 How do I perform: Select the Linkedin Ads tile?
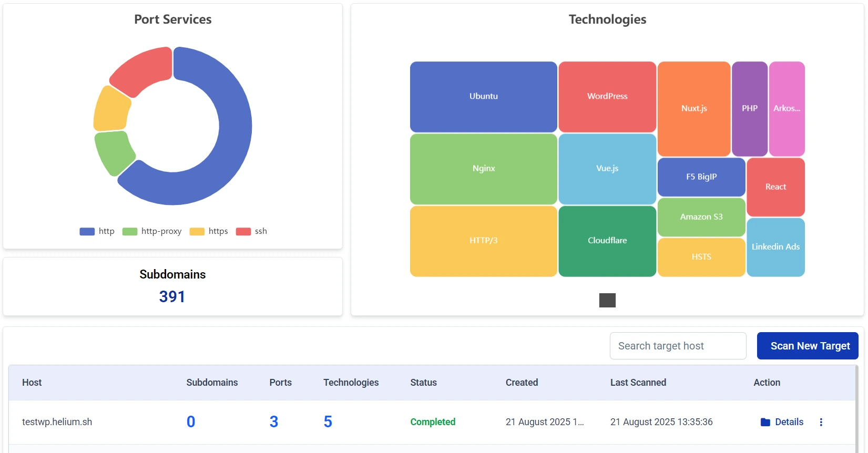(x=775, y=247)
